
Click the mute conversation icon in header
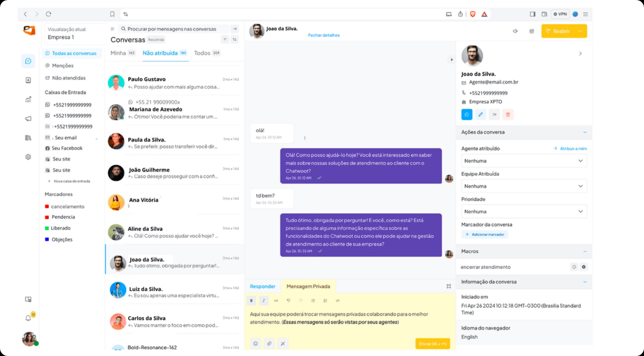point(515,31)
